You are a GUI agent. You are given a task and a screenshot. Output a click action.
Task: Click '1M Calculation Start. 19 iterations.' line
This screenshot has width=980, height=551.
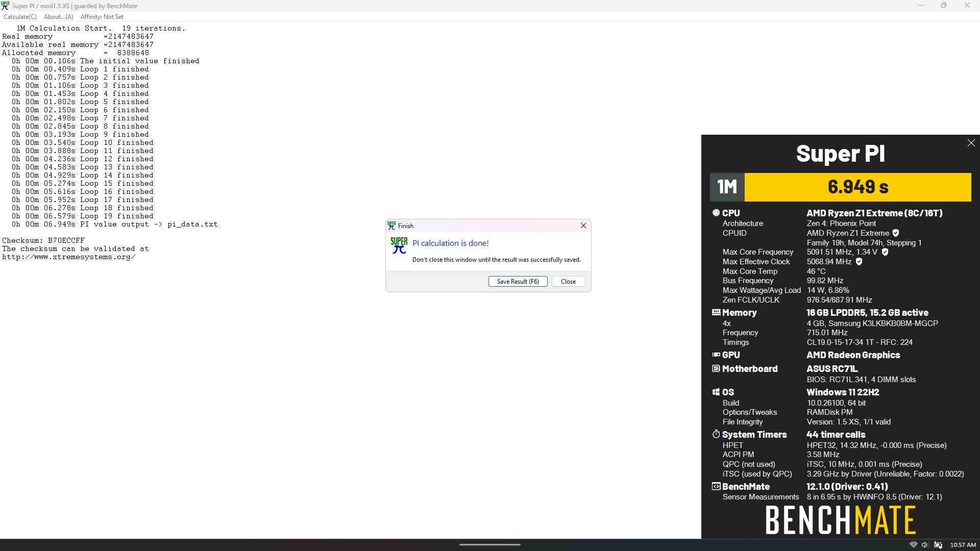(x=101, y=28)
